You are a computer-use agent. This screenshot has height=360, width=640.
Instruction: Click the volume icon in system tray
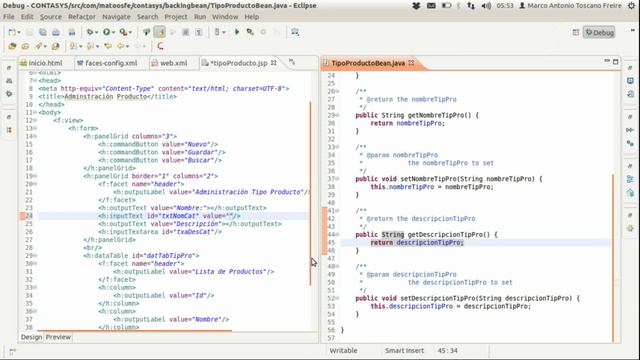click(x=486, y=6)
